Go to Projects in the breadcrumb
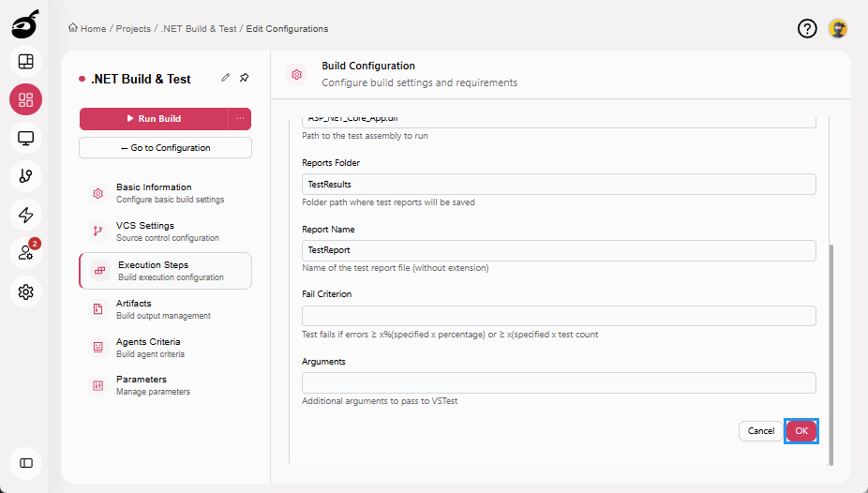 click(x=133, y=29)
